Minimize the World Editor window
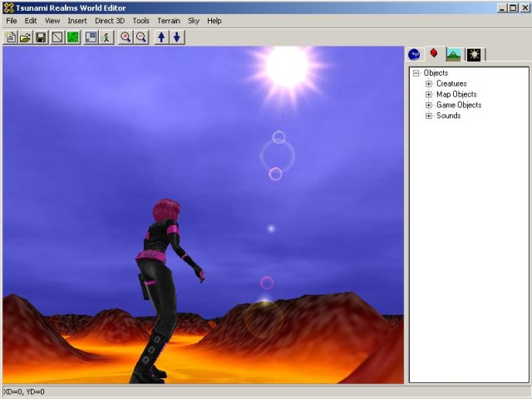 pos(502,7)
